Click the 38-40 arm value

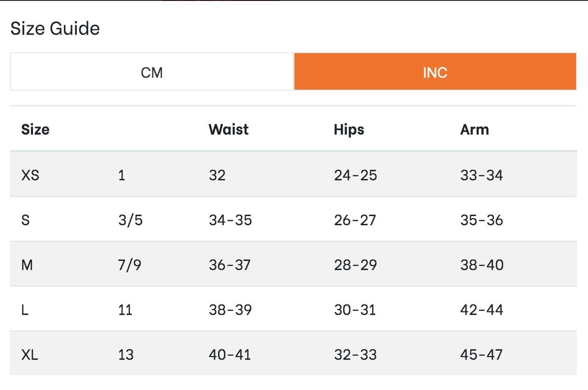tap(481, 265)
